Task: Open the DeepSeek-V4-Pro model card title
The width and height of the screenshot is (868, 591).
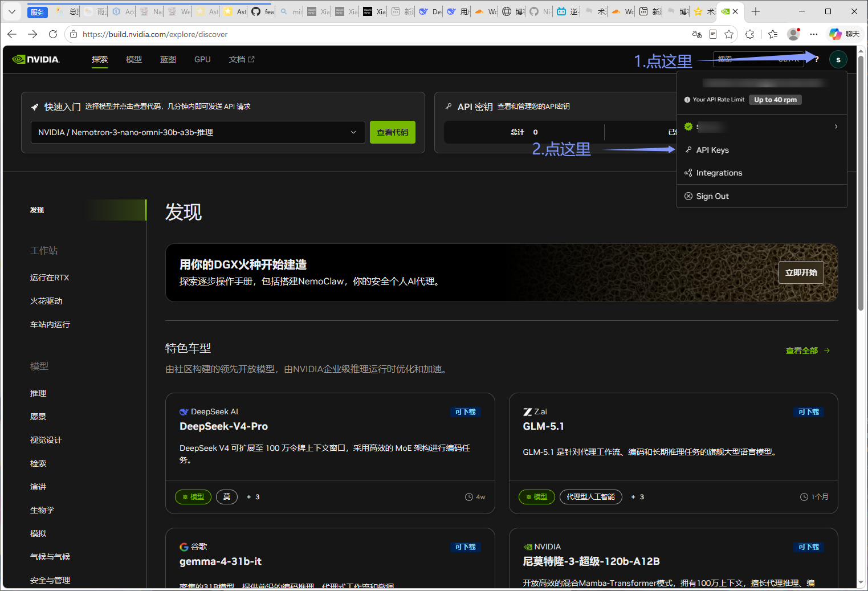Action: 223,426
